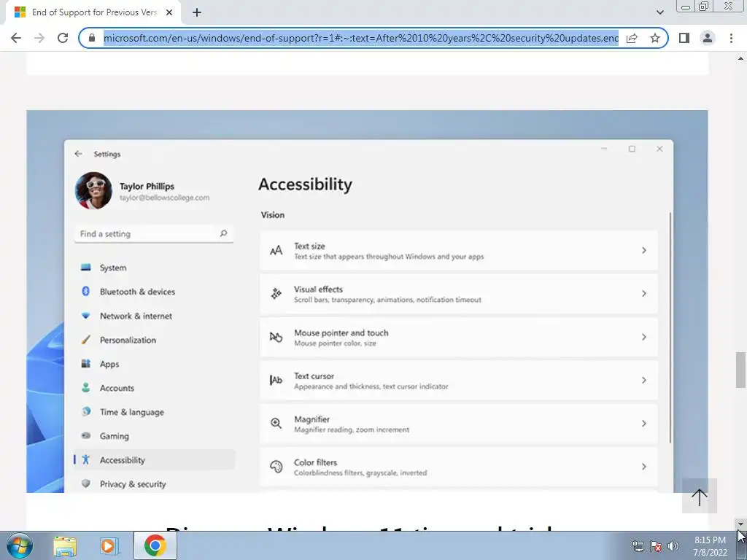Image resolution: width=747 pixels, height=560 pixels.
Task: Click the page vertical scrollbar thumb
Action: pyautogui.click(x=740, y=370)
